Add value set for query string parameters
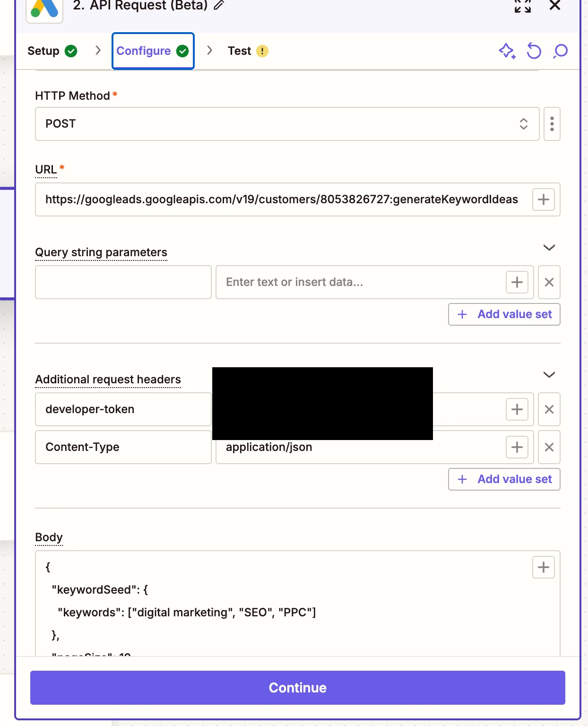The height and width of the screenshot is (726, 588). pos(504,314)
